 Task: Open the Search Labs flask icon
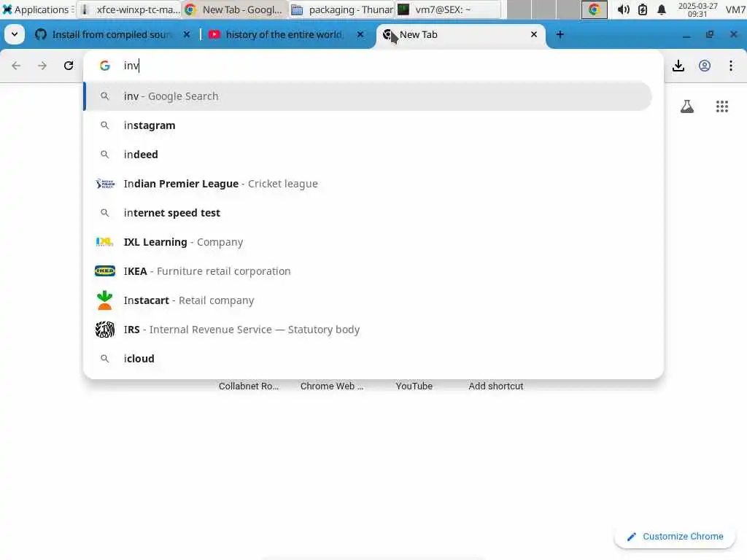coord(687,106)
